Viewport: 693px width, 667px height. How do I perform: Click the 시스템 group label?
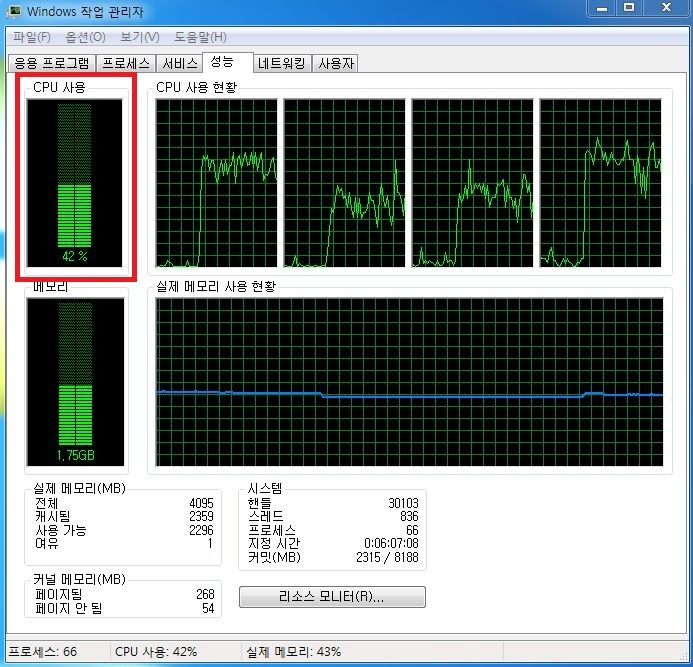(x=265, y=488)
